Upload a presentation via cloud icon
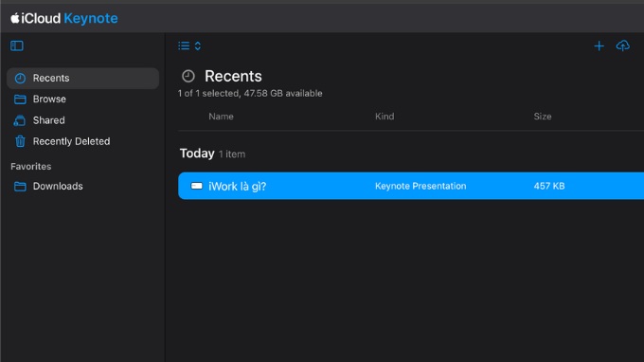Image resolution: width=644 pixels, height=362 pixels. [x=622, y=45]
